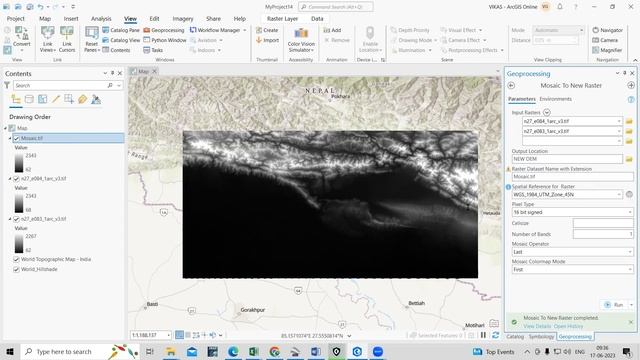The width and height of the screenshot is (640, 360).
Task: Toggle visibility of n27_e083_1arc_v3.tif layer
Action: click(x=17, y=219)
